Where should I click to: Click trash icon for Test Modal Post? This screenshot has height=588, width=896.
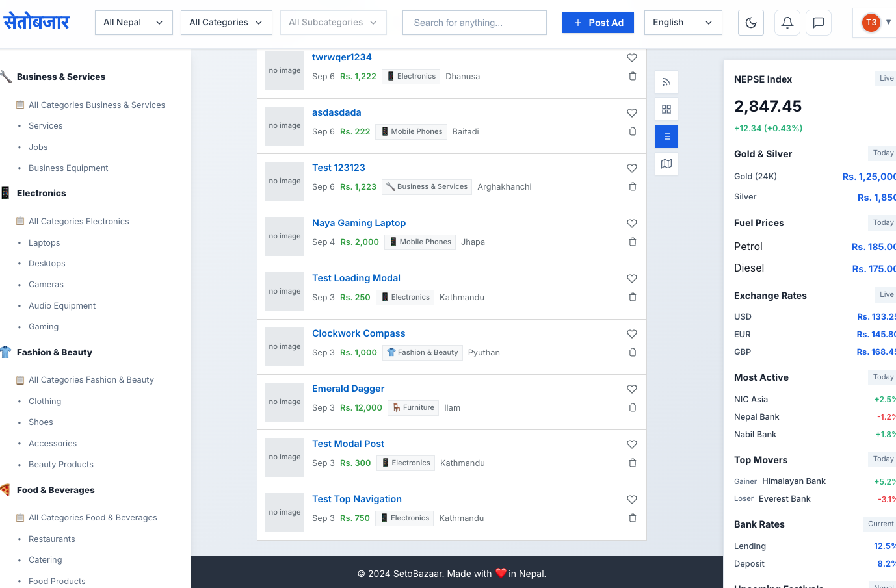(633, 463)
